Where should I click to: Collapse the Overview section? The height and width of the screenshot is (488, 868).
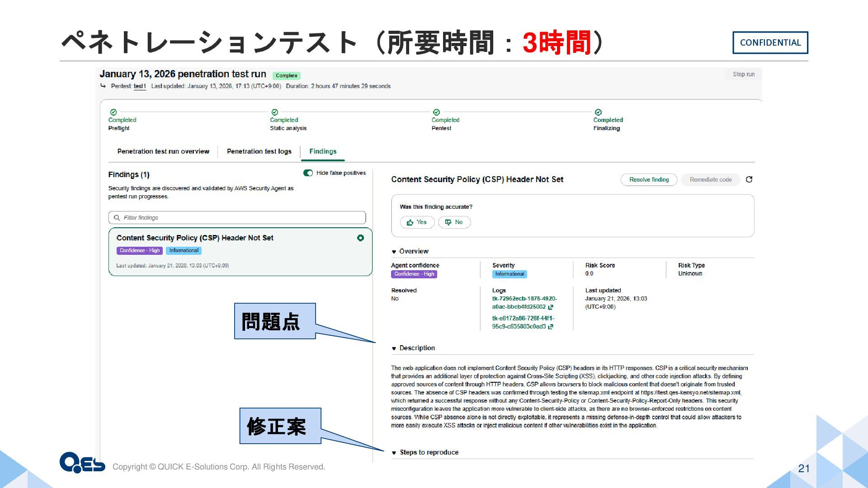click(x=394, y=252)
